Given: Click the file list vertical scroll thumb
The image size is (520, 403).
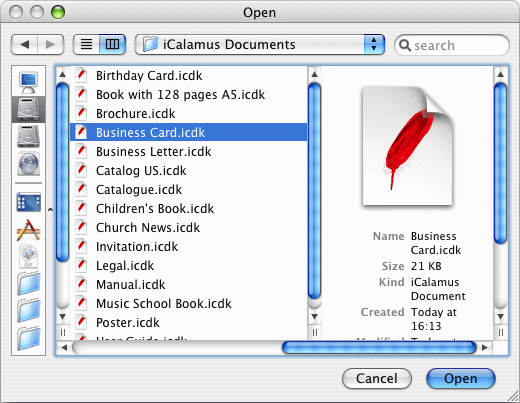Looking at the screenshot, I should click(x=314, y=191).
